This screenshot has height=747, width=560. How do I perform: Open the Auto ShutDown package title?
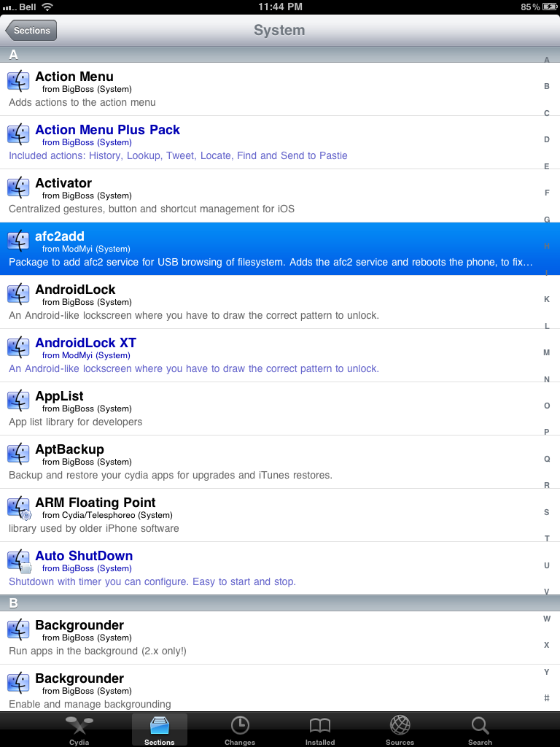pyautogui.click(x=84, y=556)
